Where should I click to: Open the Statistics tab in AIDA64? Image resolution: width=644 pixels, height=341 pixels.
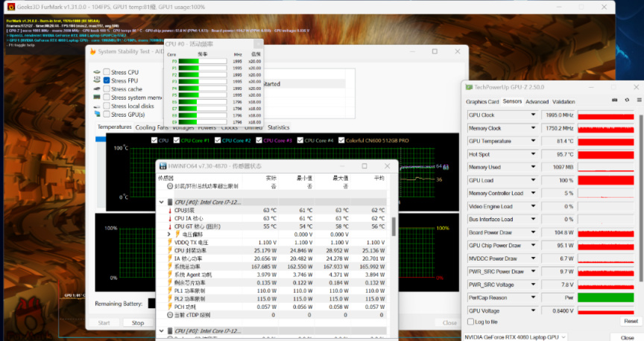point(279,127)
